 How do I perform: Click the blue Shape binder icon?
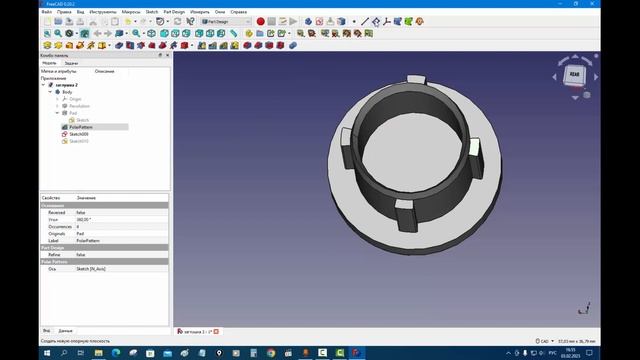(398, 22)
